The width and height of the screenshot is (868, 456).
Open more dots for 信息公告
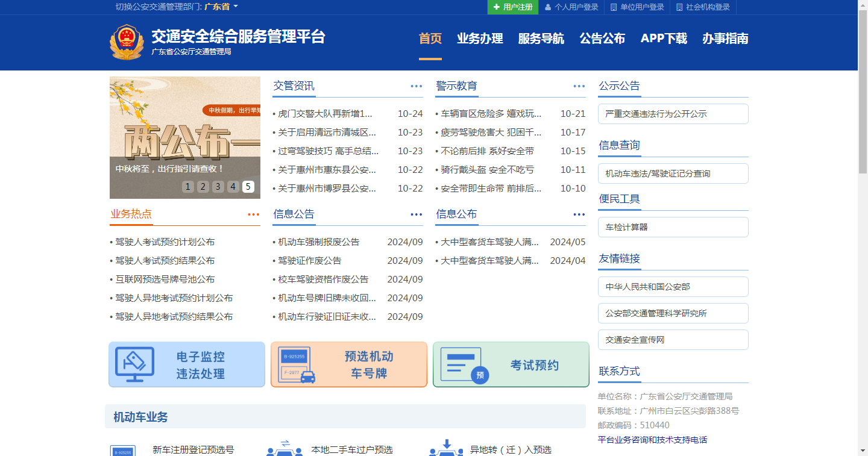point(417,214)
